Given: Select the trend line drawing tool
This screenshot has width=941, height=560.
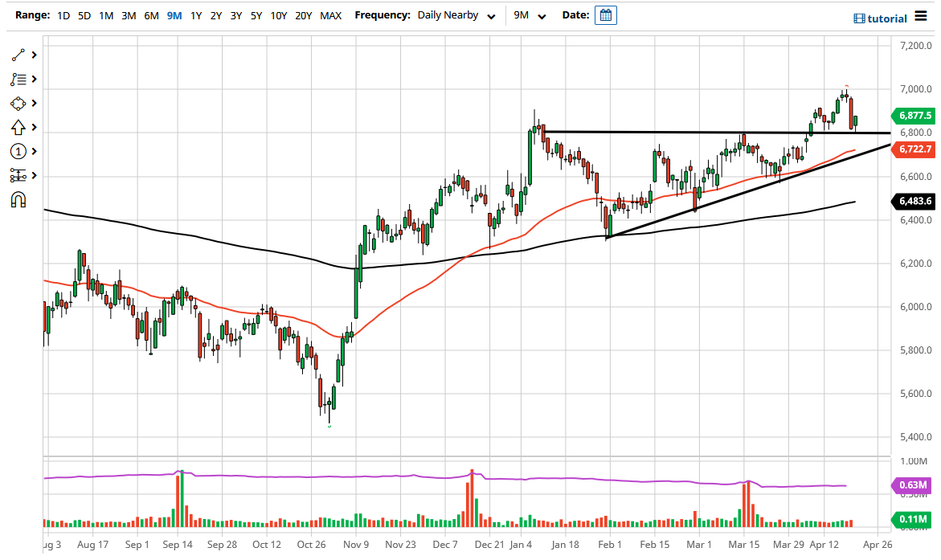Looking at the screenshot, I should tap(18, 55).
